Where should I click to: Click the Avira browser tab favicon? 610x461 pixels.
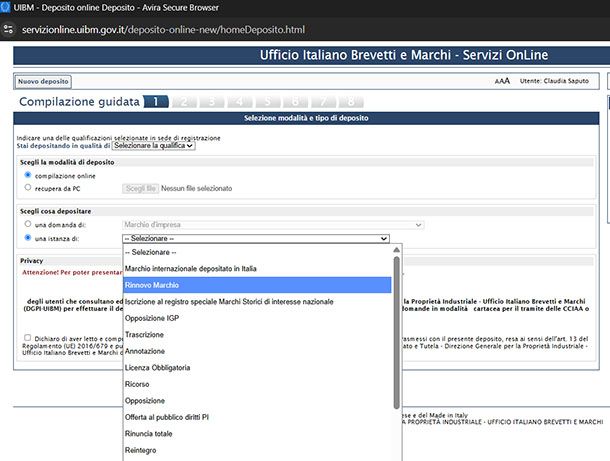coord(5,7)
